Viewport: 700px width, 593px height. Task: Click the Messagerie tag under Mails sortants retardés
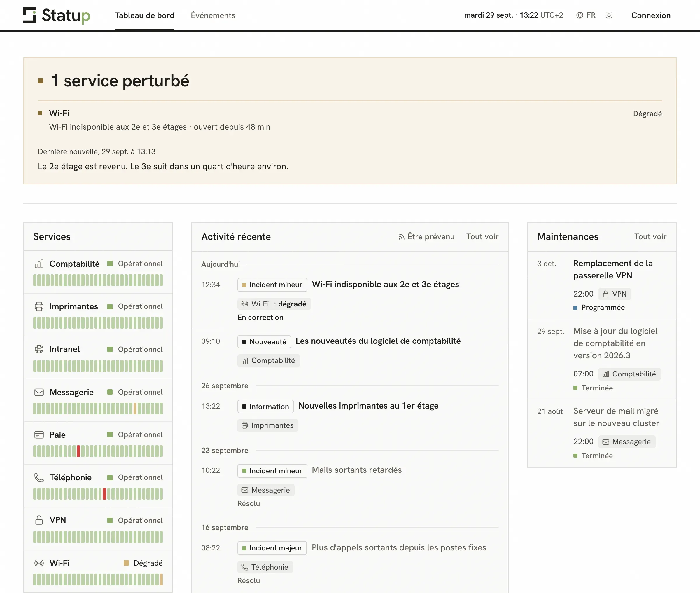click(x=266, y=490)
